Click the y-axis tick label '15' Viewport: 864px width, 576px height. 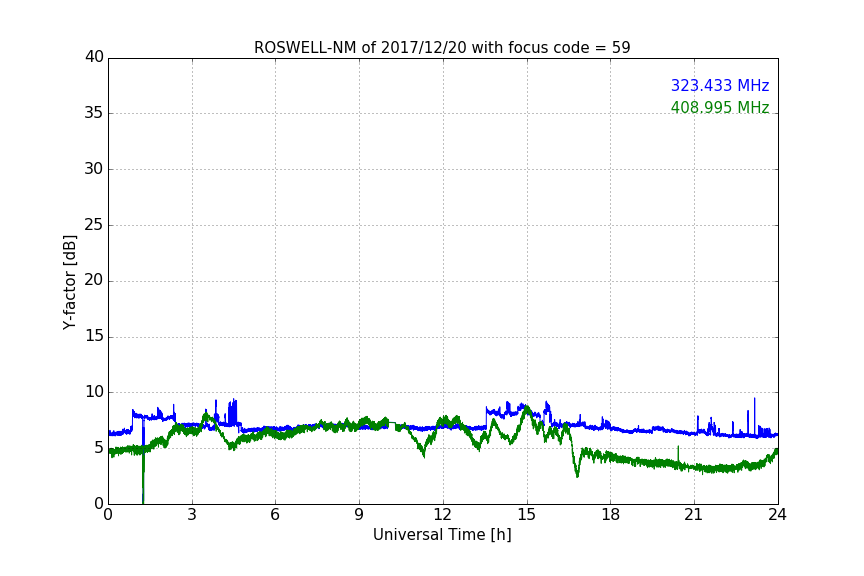pyautogui.click(x=94, y=336)
